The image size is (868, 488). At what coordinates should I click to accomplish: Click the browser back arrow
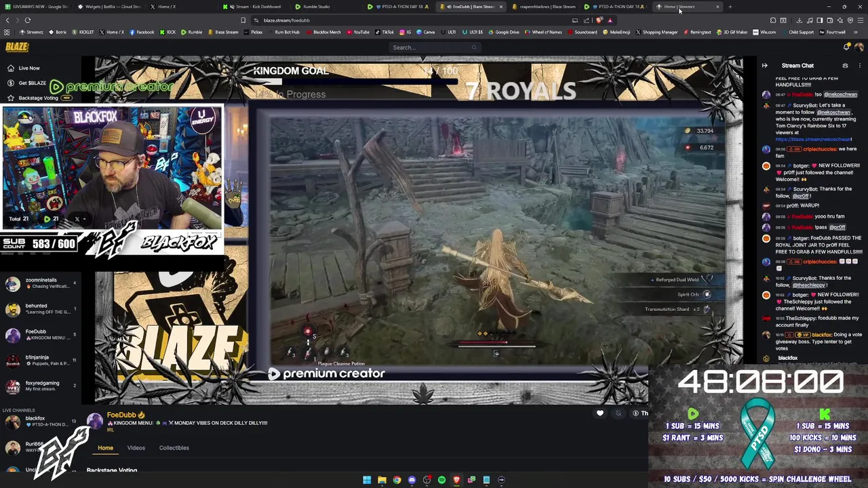7,20
